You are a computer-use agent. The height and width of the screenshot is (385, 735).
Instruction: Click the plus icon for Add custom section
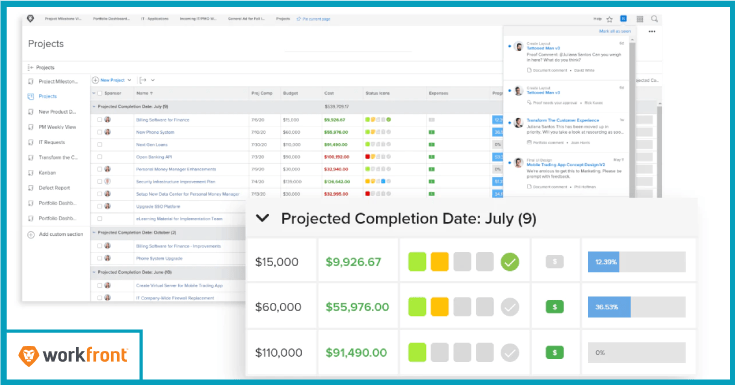tap(31, 234)
